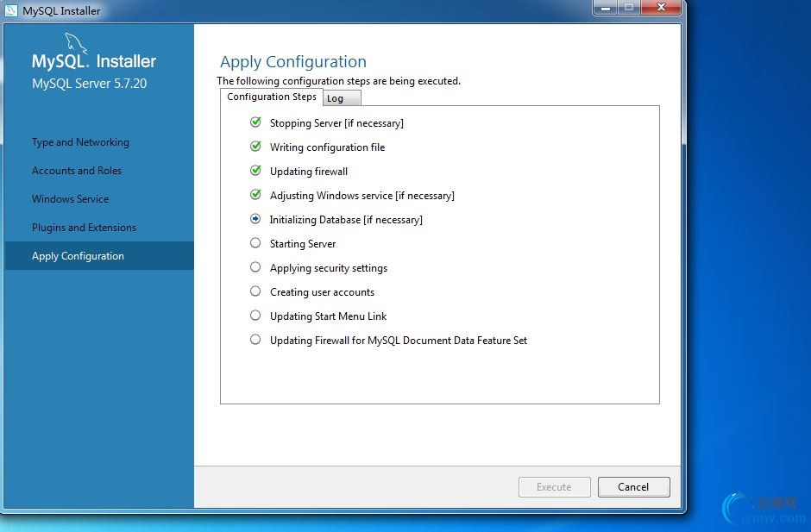Open Type and Networking step
811x532 pixels.
pyautogui.click(x=81, y=142)
